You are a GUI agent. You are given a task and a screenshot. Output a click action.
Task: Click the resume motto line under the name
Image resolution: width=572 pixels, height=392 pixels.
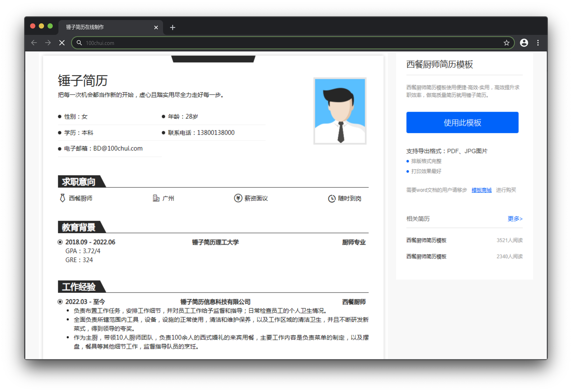click(x=141, y=95)
